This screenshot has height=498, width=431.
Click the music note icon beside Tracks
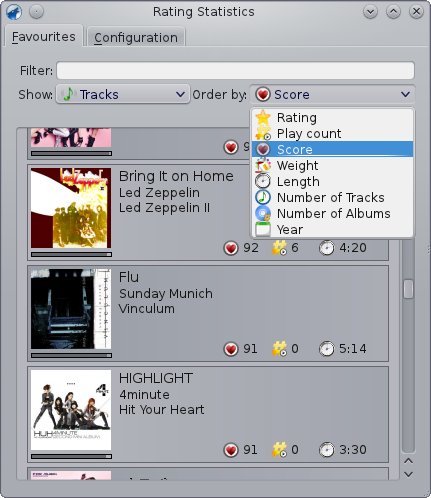pyautogui.click(x=68, y=94)
